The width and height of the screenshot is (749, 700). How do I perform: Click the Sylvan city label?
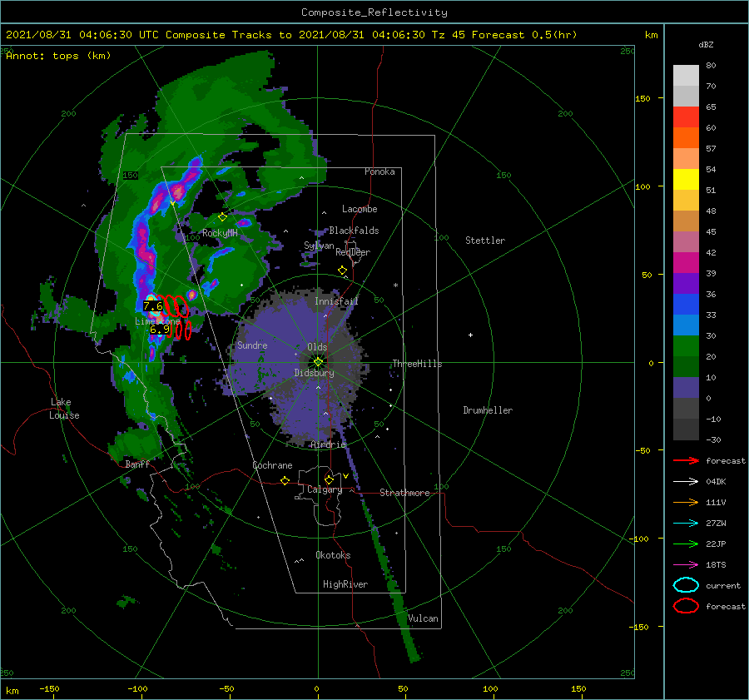[319, 245]
